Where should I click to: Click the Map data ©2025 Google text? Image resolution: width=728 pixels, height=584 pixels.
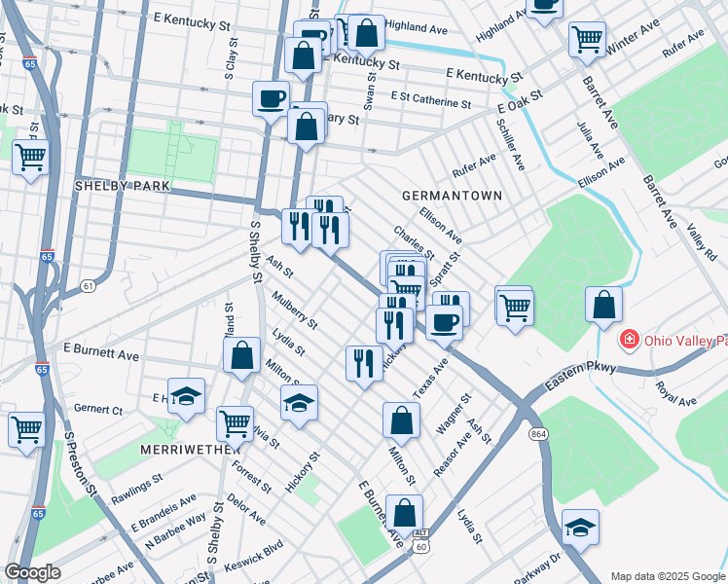pyautogui.click(x=669, y=576)
